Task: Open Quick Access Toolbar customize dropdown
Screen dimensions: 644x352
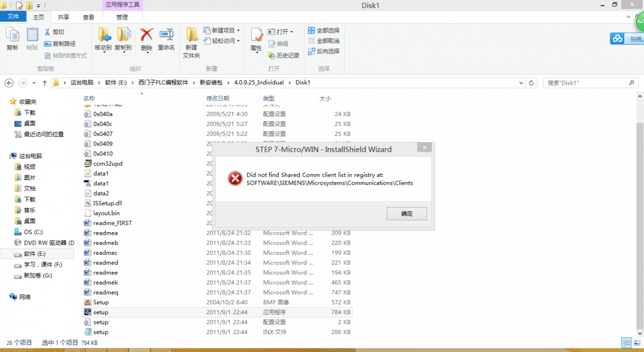Action: coord(39,6)
